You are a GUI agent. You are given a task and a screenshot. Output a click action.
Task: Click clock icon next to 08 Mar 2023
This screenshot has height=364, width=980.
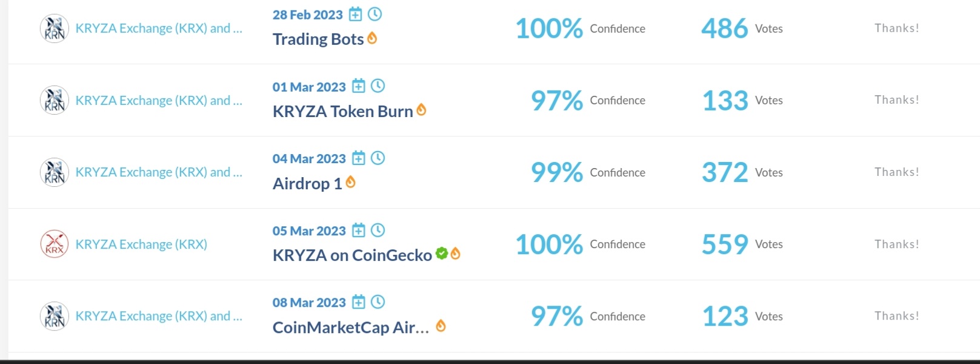(378, 302)
